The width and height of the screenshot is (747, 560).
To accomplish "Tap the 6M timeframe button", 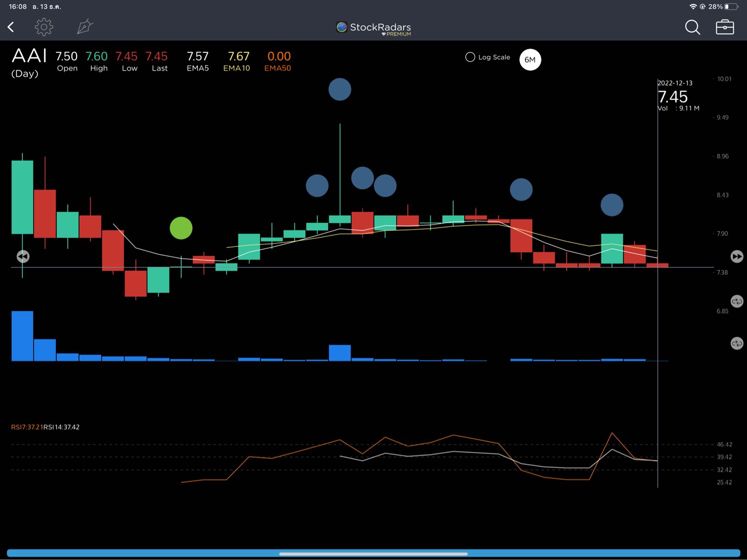I will [x=530, y=60].
